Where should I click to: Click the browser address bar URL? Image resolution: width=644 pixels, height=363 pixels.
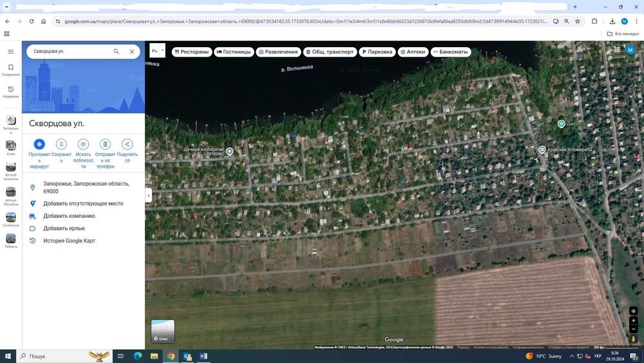(x=305, y=21)
